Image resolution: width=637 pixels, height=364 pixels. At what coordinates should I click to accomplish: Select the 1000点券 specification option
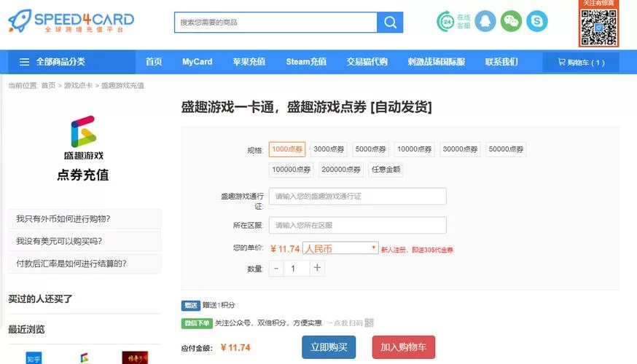(x=287, y=149)
